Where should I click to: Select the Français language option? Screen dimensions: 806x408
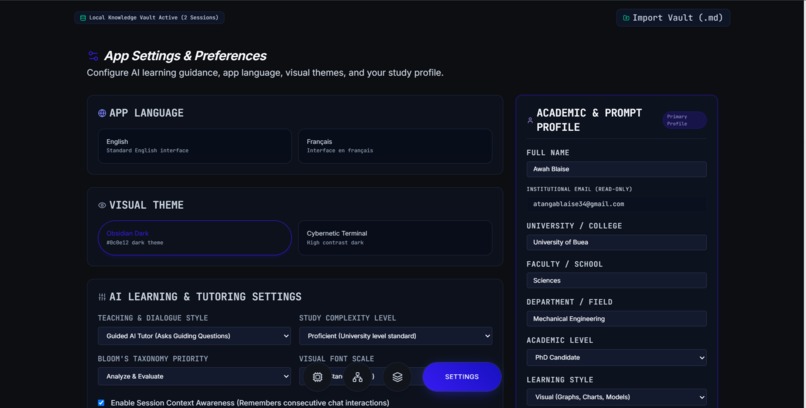click(395, 146)
